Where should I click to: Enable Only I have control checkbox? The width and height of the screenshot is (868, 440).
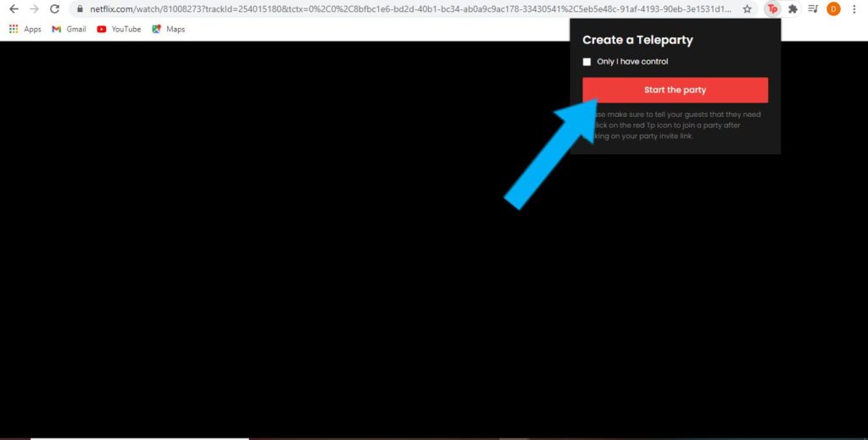click(x=587, y=62)
